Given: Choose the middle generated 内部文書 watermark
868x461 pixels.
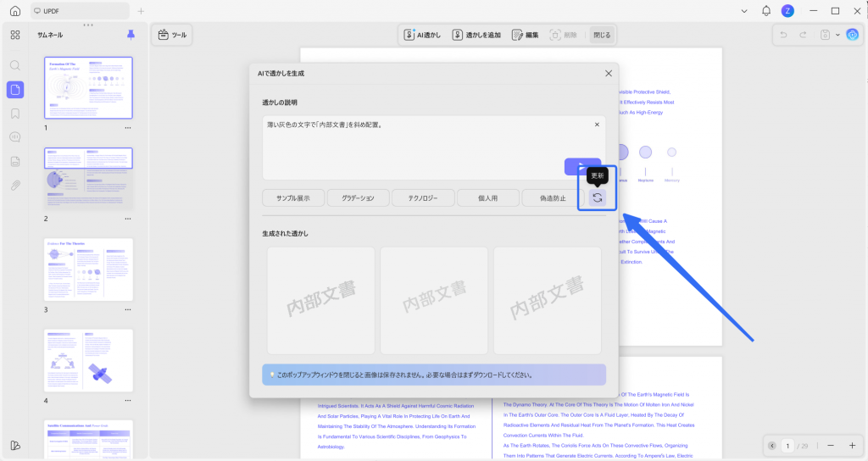Looking at the screenshot, I should (x=434, y=301).
